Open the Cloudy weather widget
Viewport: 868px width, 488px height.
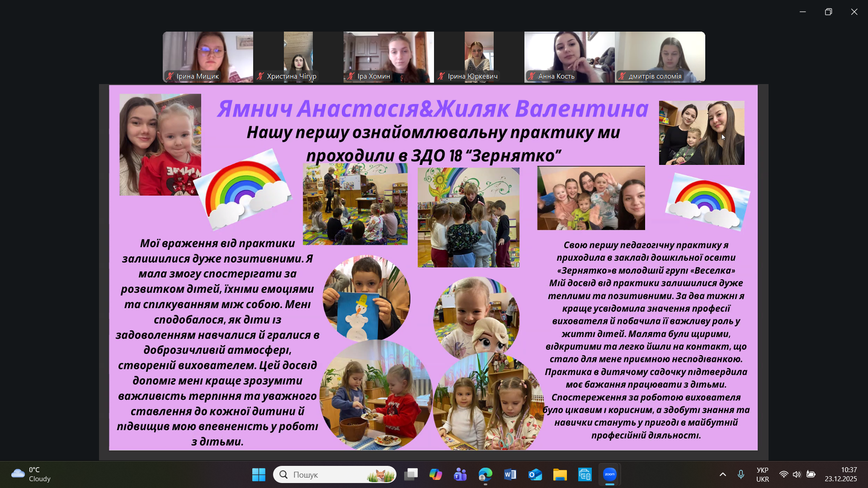[31, 474]
